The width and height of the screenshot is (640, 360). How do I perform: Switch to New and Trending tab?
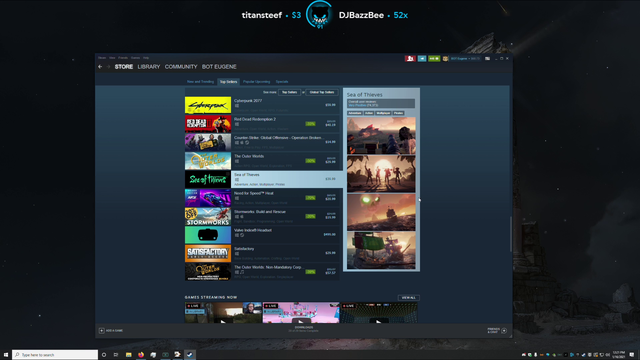pos(200,82)
